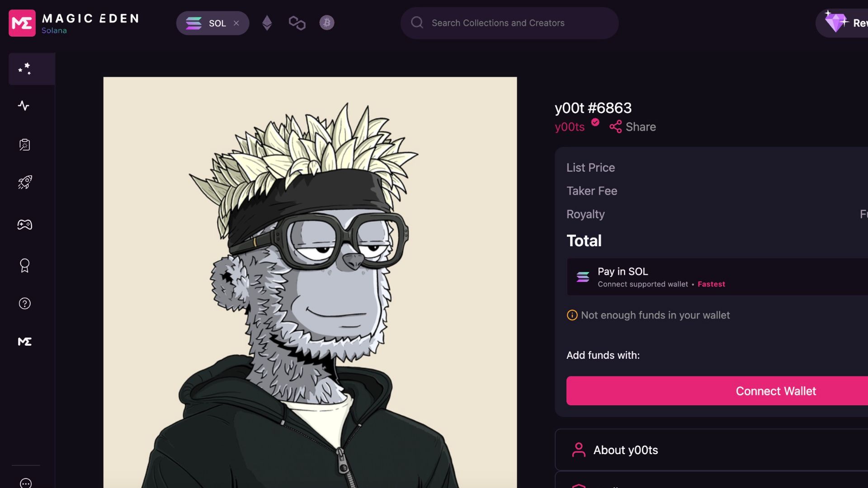The image size is (868, 488).
Task: Click the SOL blockchain tab
Action: [x=212, y=23]
